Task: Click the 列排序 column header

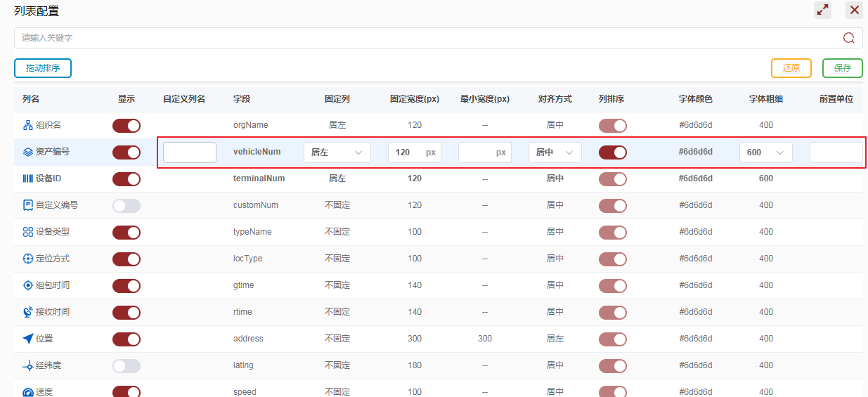Action: (611, 99)
